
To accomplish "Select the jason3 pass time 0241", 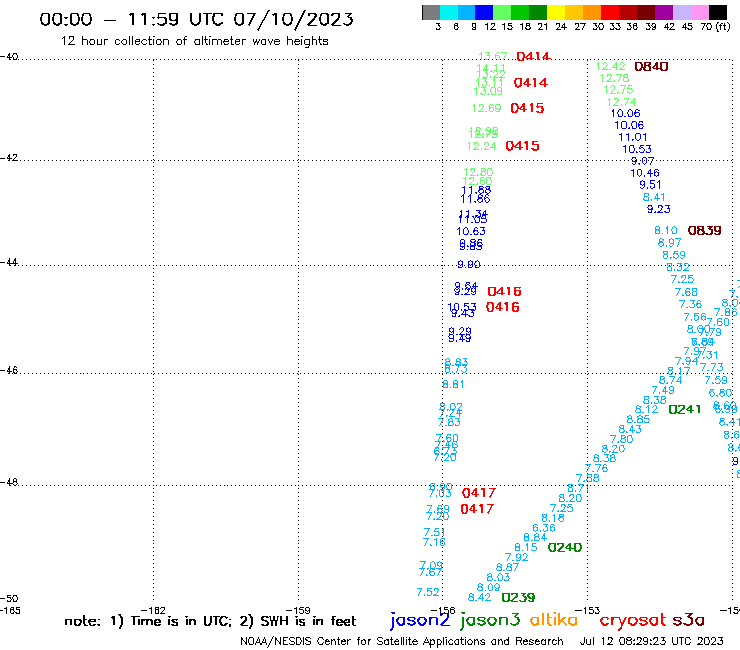I will [685, 409].
